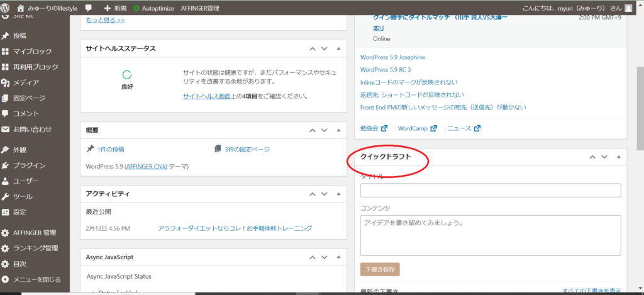The width and height of the screenshot is (644, 295).
Task: Move Async JavaScript panel down with chevron
Action: (x=325, y=257)
